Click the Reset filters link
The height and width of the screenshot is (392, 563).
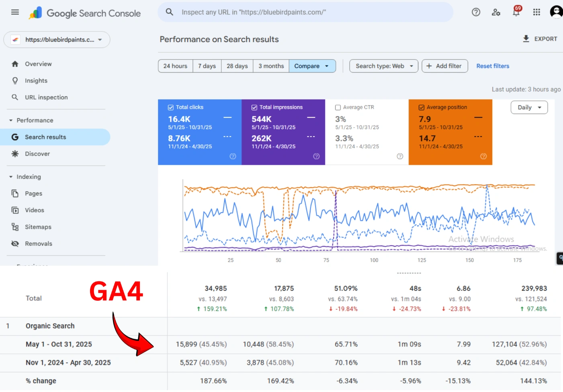[493, 66]
